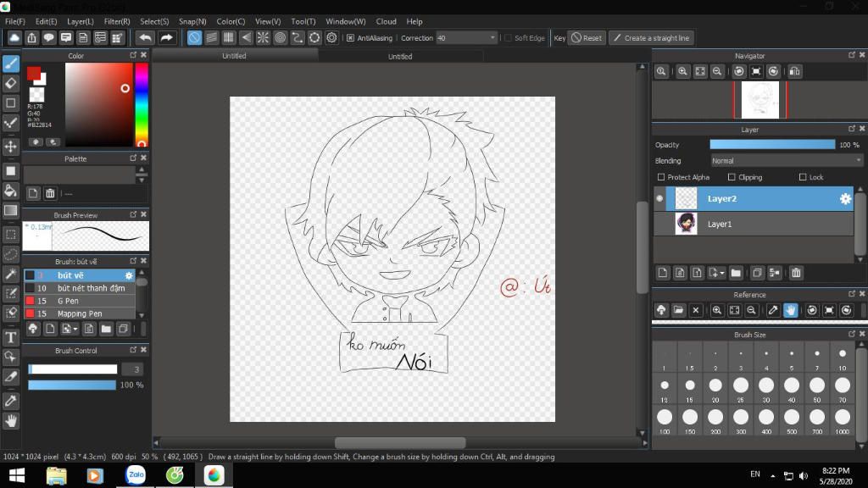Zoom in using the Navigator magnifier
Image resolution: width=868 pixels, height=488 pixels.
coord(682,71)
